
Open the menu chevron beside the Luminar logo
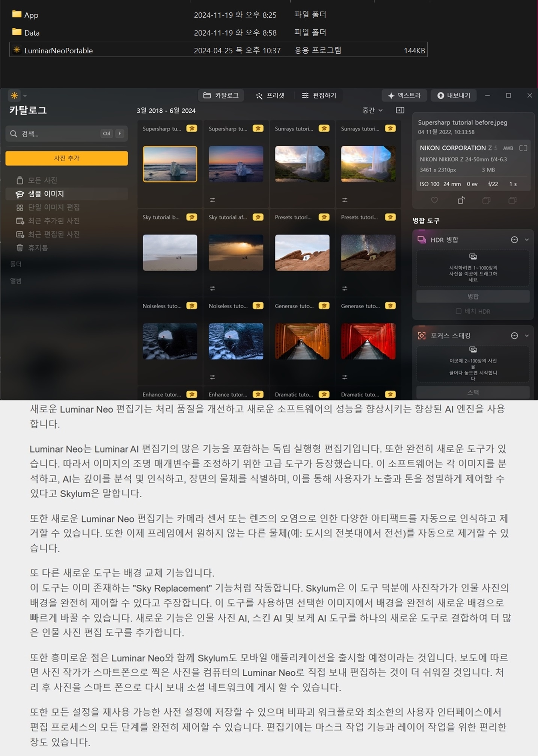(25, 96)
